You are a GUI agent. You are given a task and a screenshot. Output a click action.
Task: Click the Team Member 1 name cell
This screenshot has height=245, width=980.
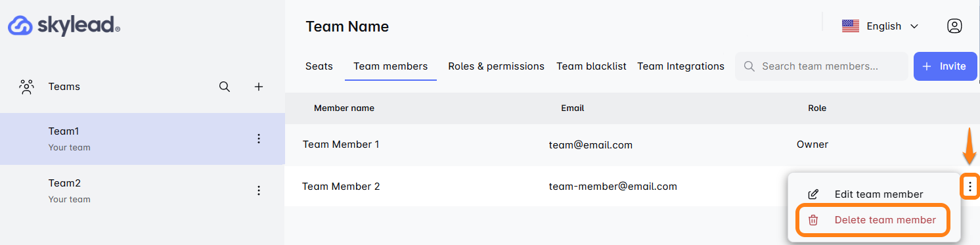341,145
